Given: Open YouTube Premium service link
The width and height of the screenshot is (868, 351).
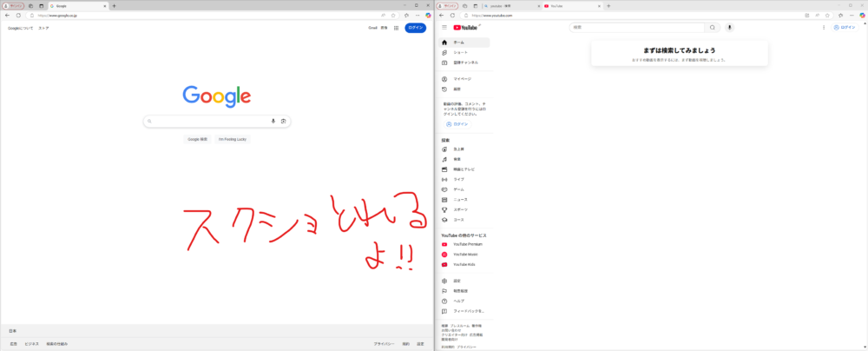Looking at the screenshot, I should pos(464,244).
